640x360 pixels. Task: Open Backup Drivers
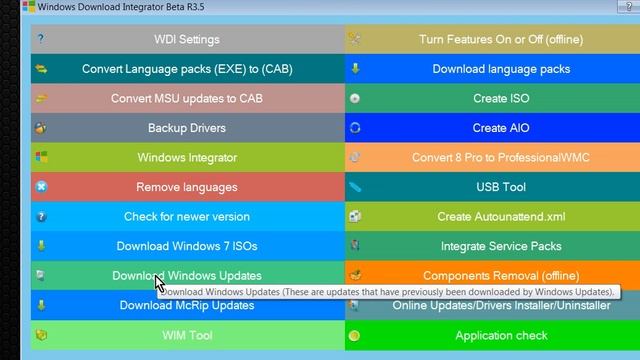[x=188, y=128]
